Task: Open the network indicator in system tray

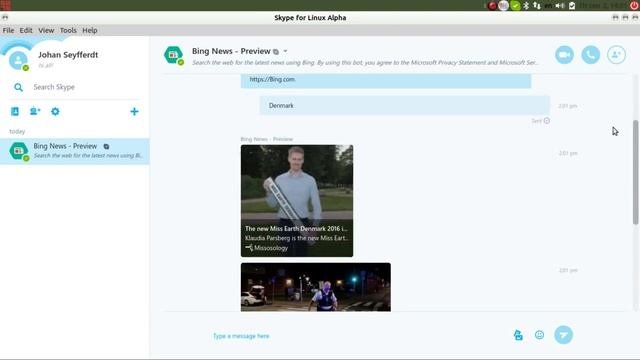Action: click(537, 5)
